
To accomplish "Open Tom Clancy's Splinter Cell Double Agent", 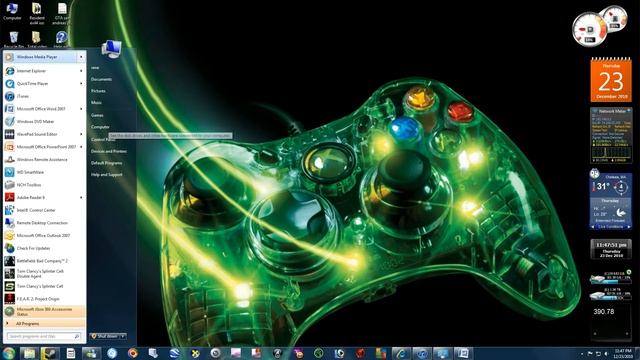I will tap(44, 273).
